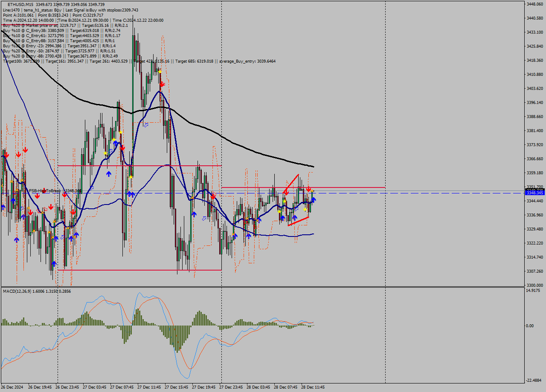Image resolution: width=546 pixels, height=392 pixels.
Task: Click the '26 Dec 23:45' time axis label
Action: click(67, 387)
